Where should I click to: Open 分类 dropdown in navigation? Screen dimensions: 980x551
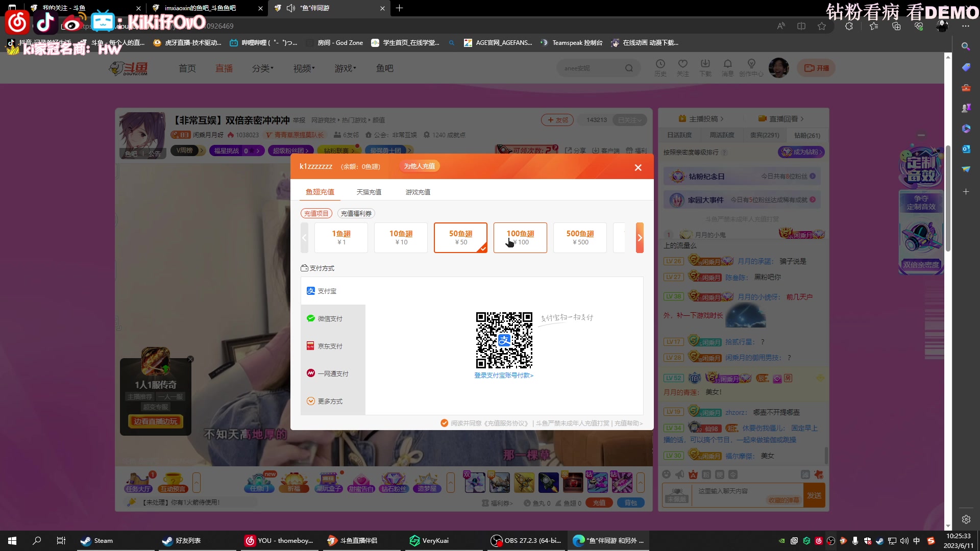point(263,68)
